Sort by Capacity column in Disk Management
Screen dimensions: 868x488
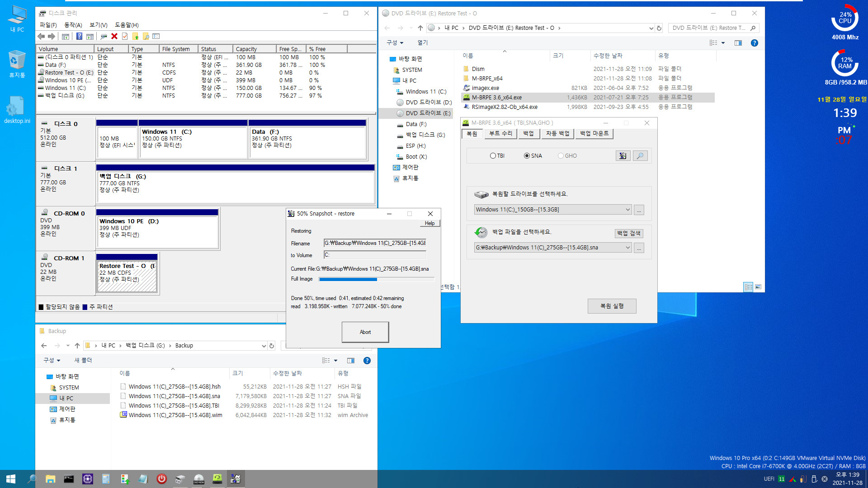[x=254, y=49]
